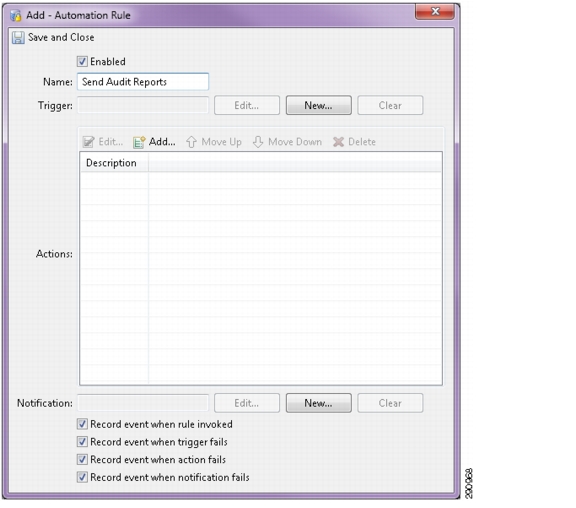The height and width of the screenshot is (508, 576).
Task: Create a new Trigger with New button
Action: pos(318,105)
